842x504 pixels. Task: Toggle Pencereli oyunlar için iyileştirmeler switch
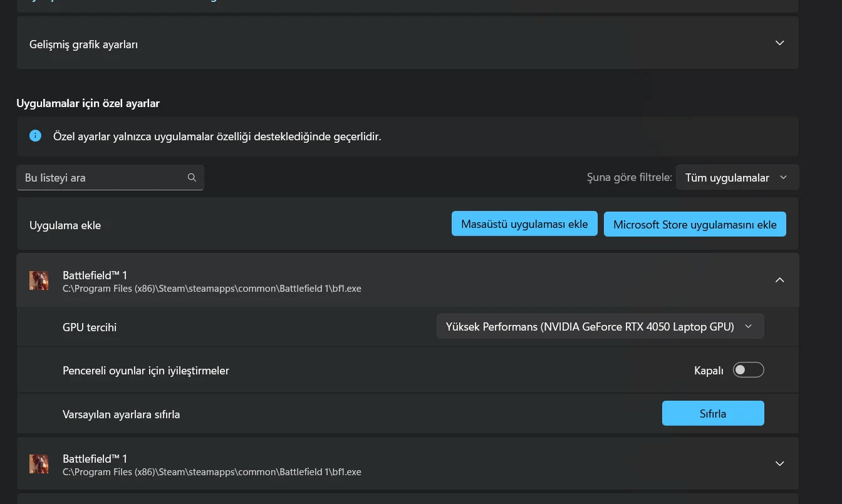(x=749, y=370)
